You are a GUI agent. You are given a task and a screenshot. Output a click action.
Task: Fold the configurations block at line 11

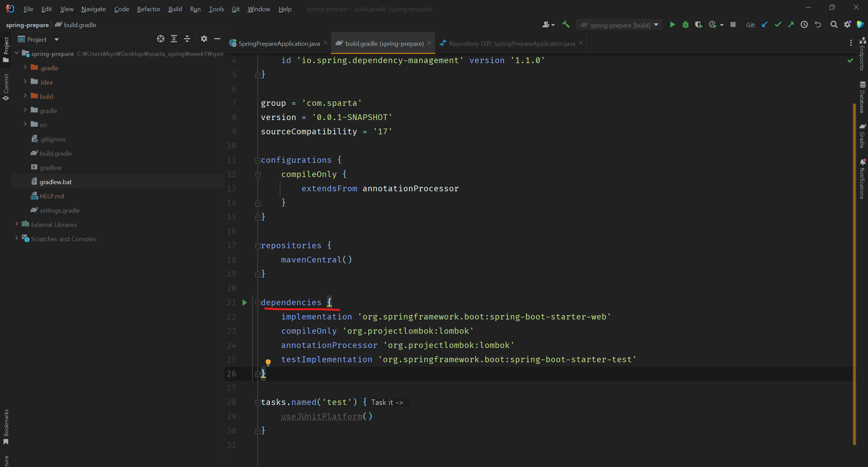(x=258, y=160)
